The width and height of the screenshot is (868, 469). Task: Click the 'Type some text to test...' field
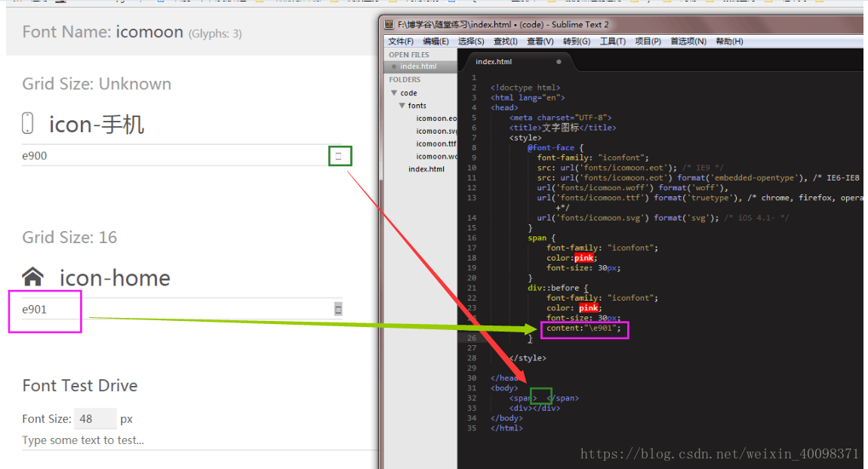[x=199, y=441]
